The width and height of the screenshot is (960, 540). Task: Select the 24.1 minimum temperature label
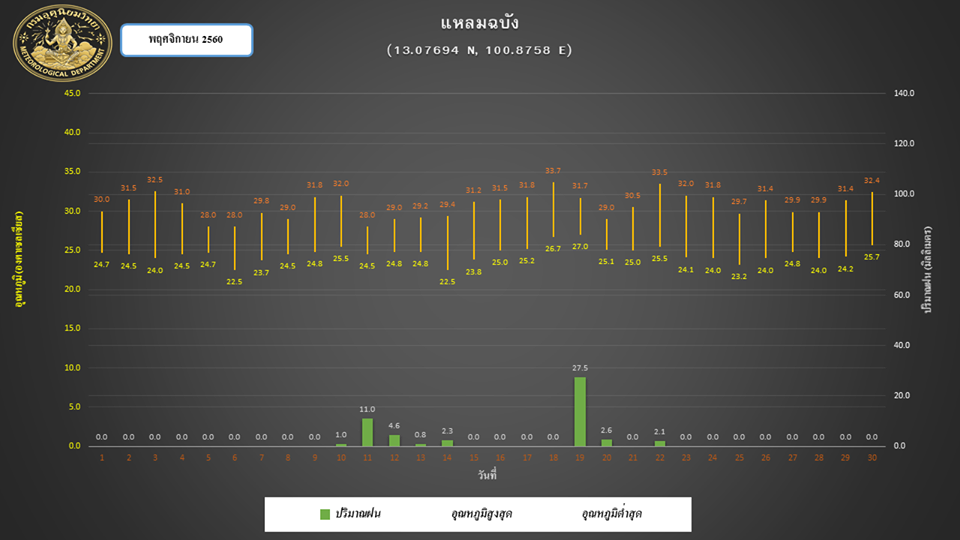(x=686, y=270)
